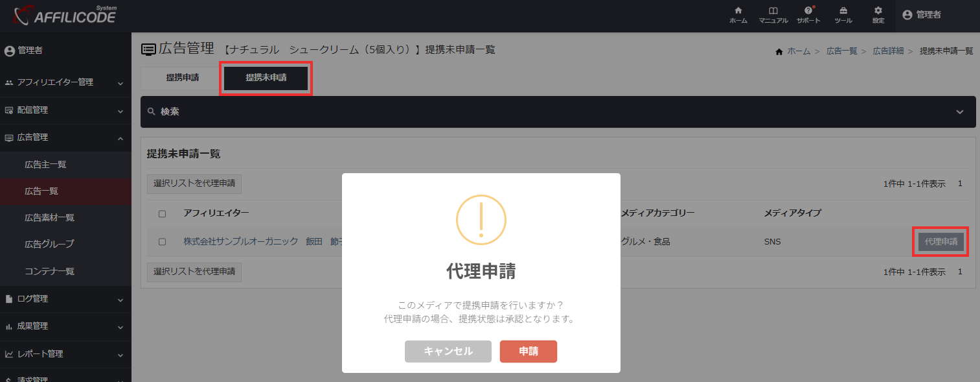Click the magnifier icon in the search bar
Screen dimensions: 980x382
150,112
